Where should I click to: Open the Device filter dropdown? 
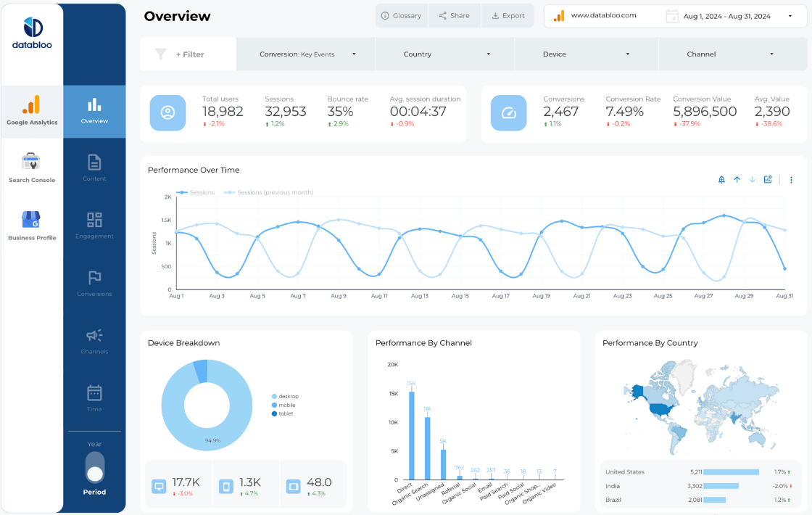coord(587,54)
